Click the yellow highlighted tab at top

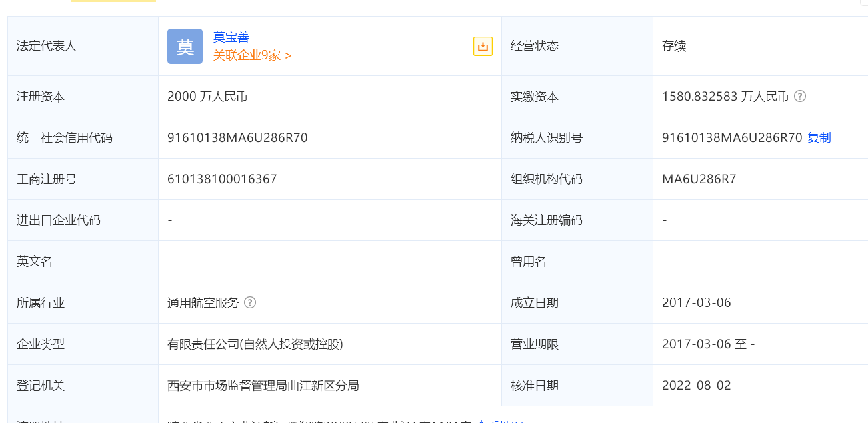pyautogui.click(x=113, y=1)
